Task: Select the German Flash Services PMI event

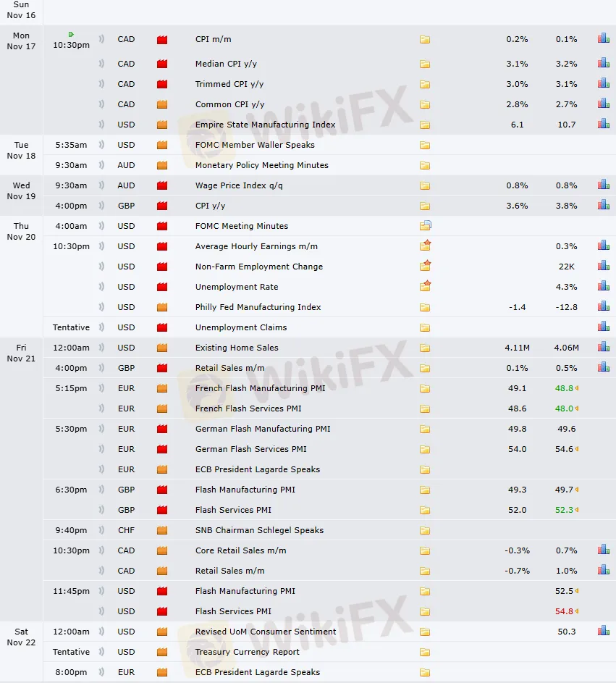Action: click(x=250, y=449)
